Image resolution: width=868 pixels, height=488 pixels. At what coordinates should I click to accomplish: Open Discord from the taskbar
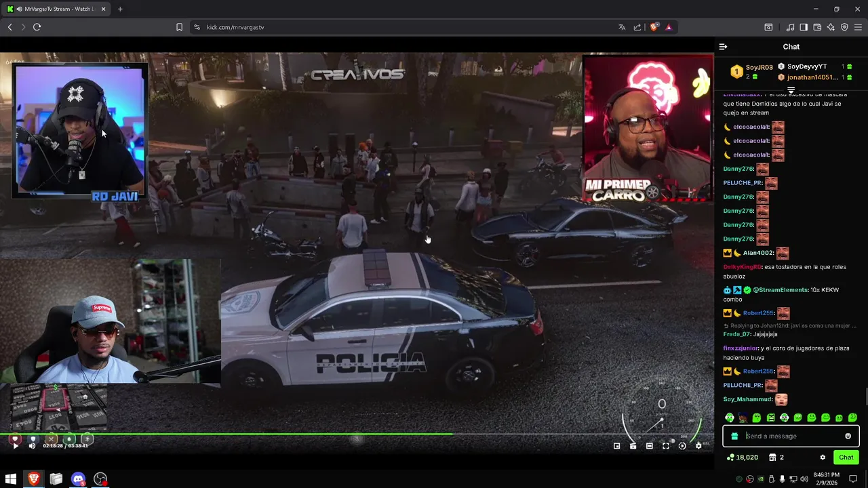(78, 479)
